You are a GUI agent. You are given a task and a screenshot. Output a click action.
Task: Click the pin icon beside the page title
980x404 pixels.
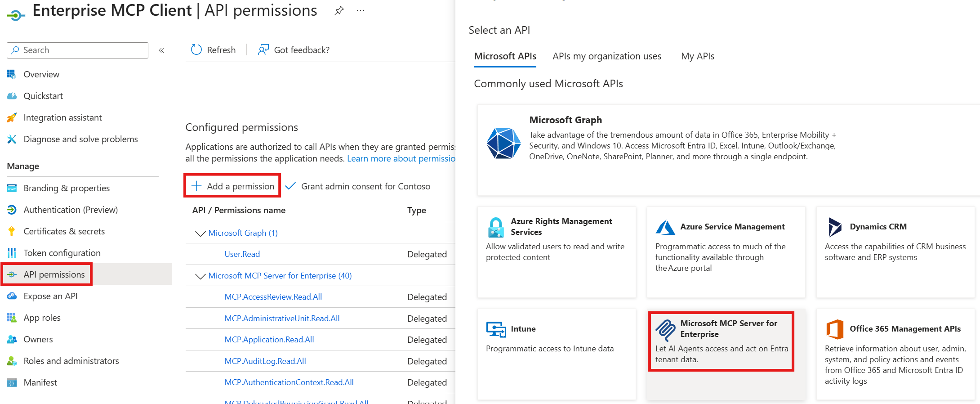coord(339,11)
